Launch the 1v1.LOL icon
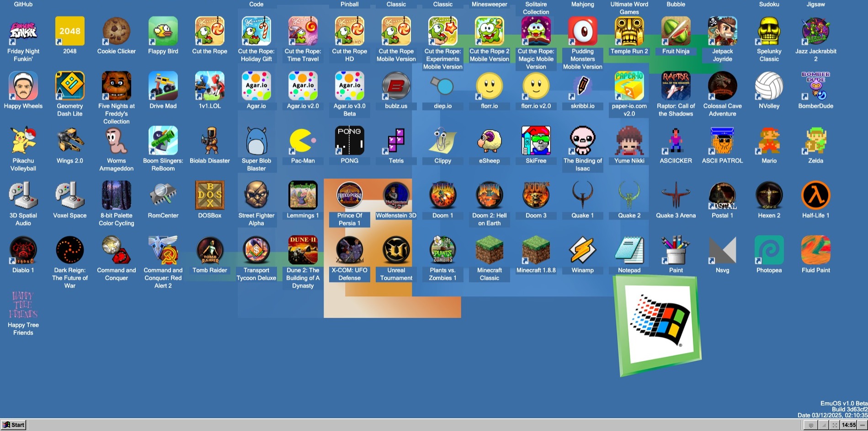868x431 pixels. pyautogui.click(x=210, y=86)
